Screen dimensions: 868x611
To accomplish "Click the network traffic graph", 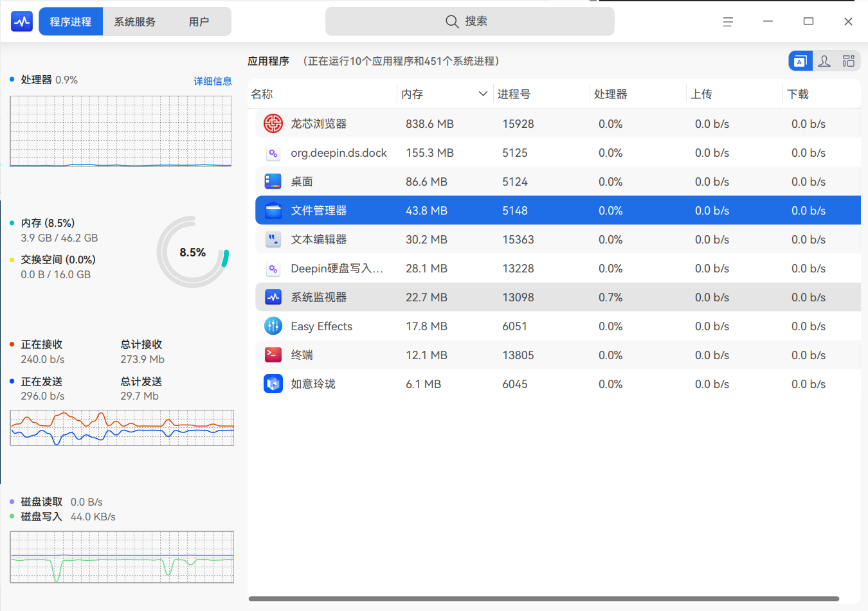I will point(122,428).
